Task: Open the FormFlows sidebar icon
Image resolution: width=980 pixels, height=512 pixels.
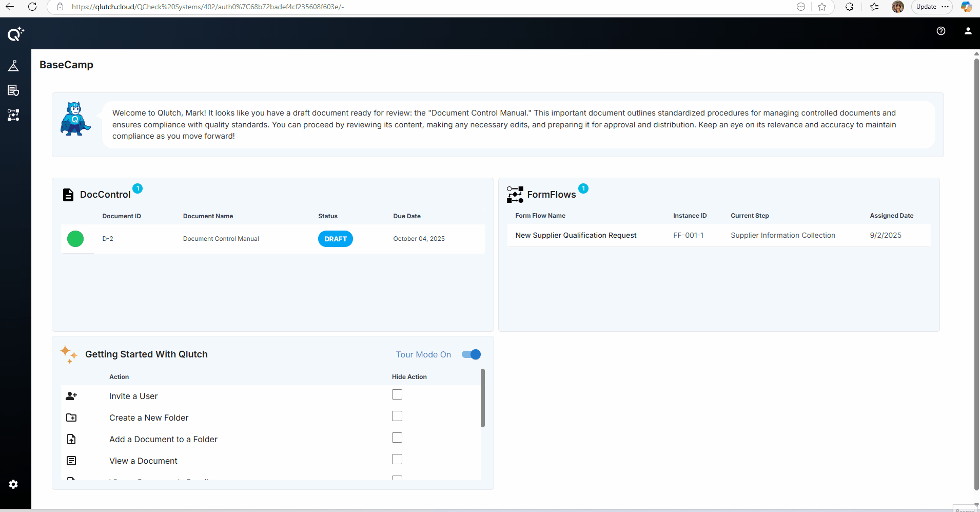Action: (x=13, y=115)
